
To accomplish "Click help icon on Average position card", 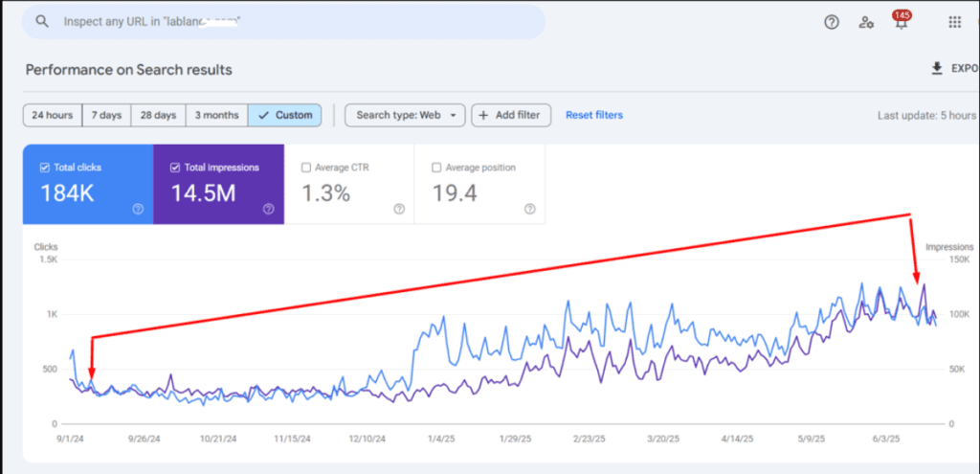I will pyautogui.click(x=529, y=209).
